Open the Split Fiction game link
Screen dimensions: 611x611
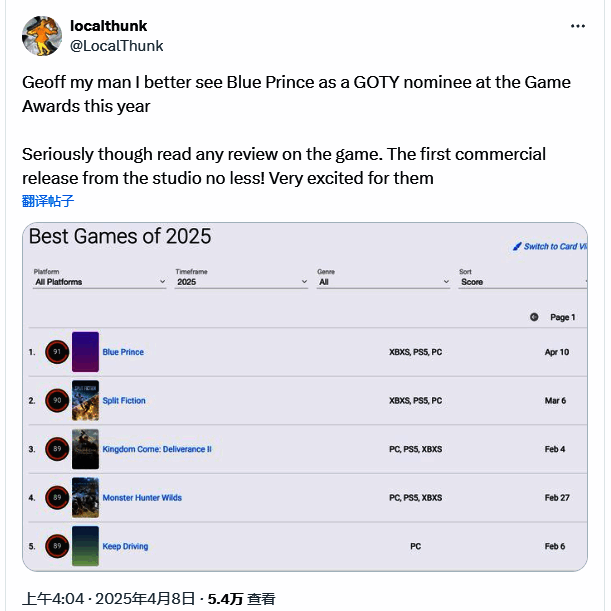click(124, 401)
